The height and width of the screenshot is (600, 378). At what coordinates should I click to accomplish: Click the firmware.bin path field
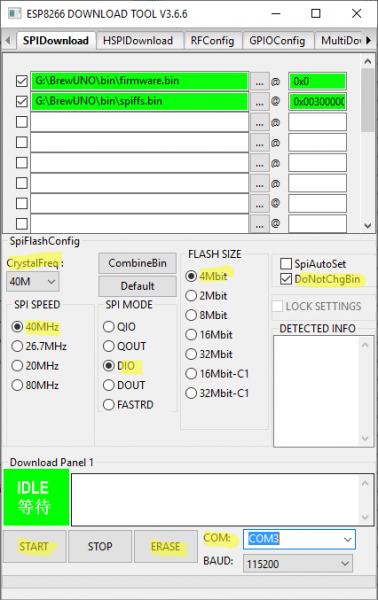[x=140, y=81]
